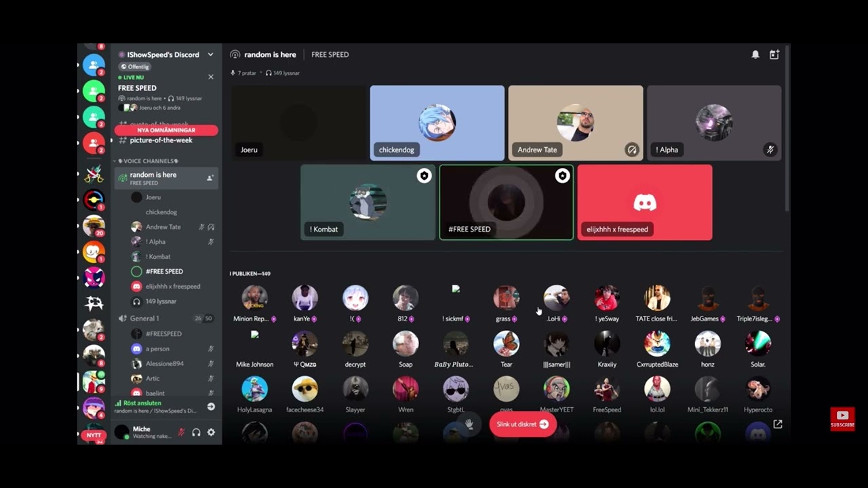Image resolution: width=868 pixels, height=488 pixels.
Task: Open CxrruptedBlaze audience avatar
Action: (x=656, y=344)
